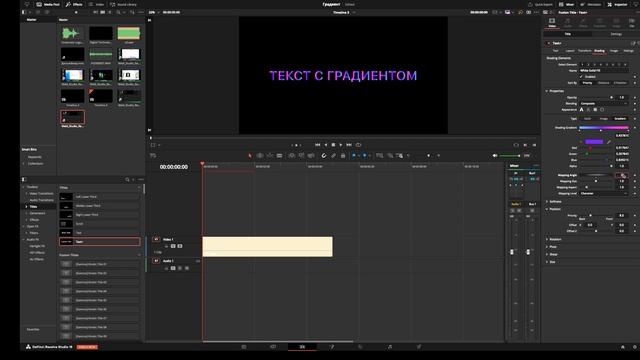Open the Cut page at the bottom

click(273, 347)
